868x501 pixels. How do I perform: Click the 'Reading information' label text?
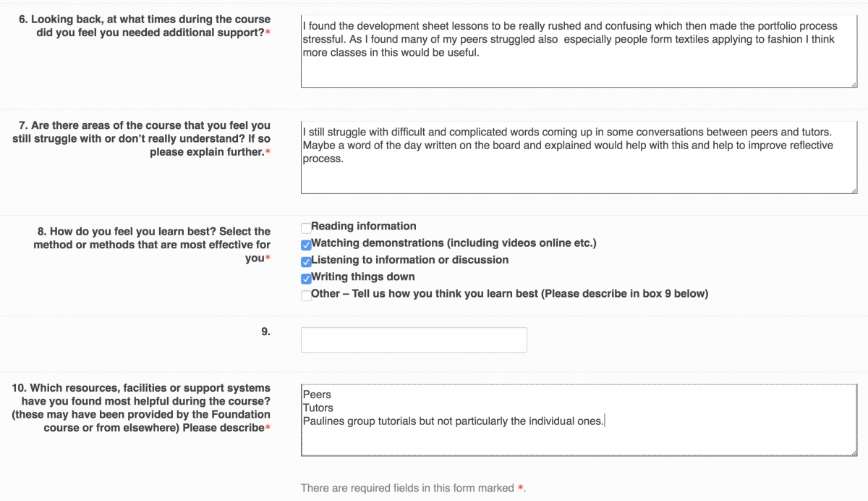coord(364,226)
